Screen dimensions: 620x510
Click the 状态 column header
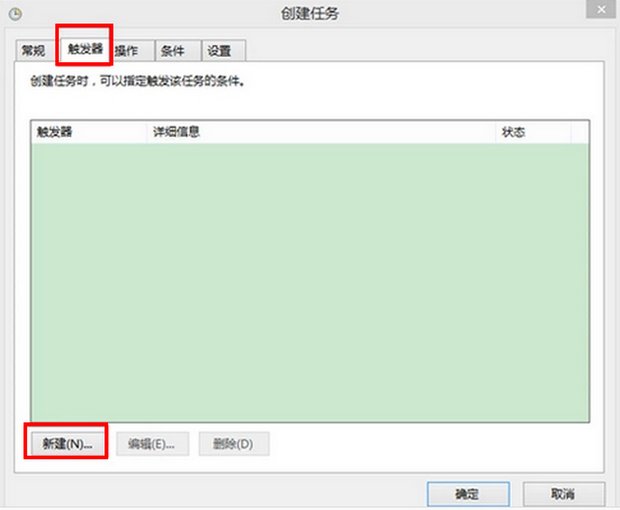(x=533, y=132)
